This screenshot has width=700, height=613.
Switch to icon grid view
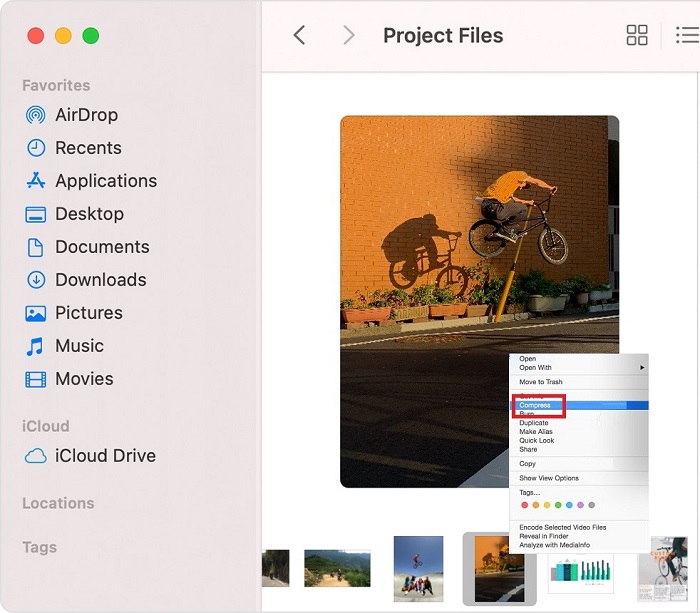[x=637, y=35]
